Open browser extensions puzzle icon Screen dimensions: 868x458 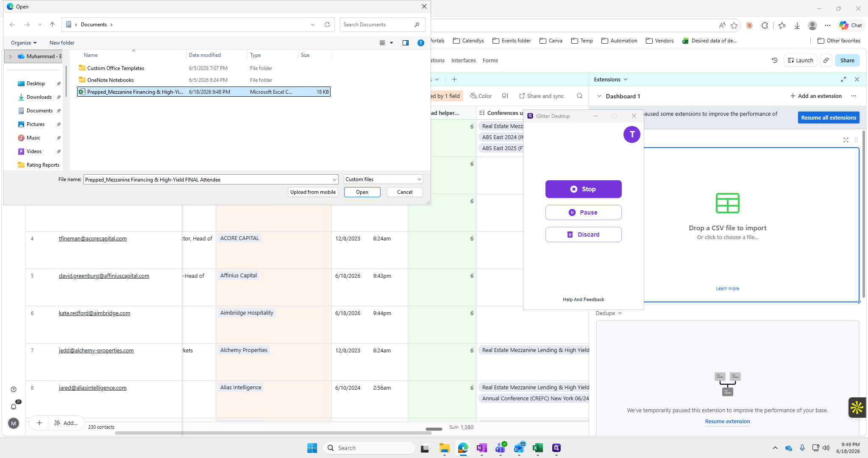point(765,25)
